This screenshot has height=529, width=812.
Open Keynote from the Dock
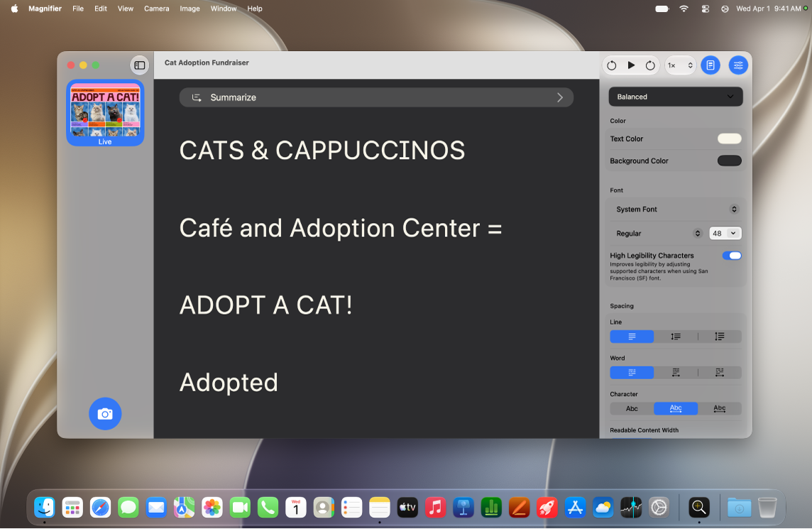point(463,507)
